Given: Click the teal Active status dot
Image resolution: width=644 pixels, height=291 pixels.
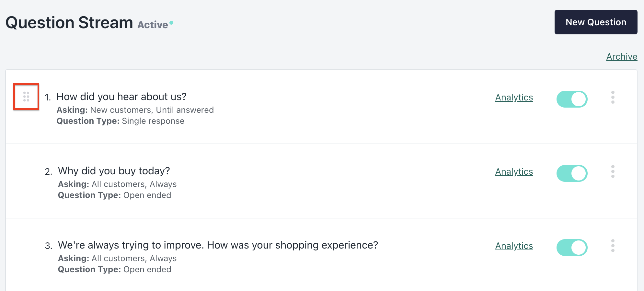Looking at the screenshot, I should coord(171,23).
